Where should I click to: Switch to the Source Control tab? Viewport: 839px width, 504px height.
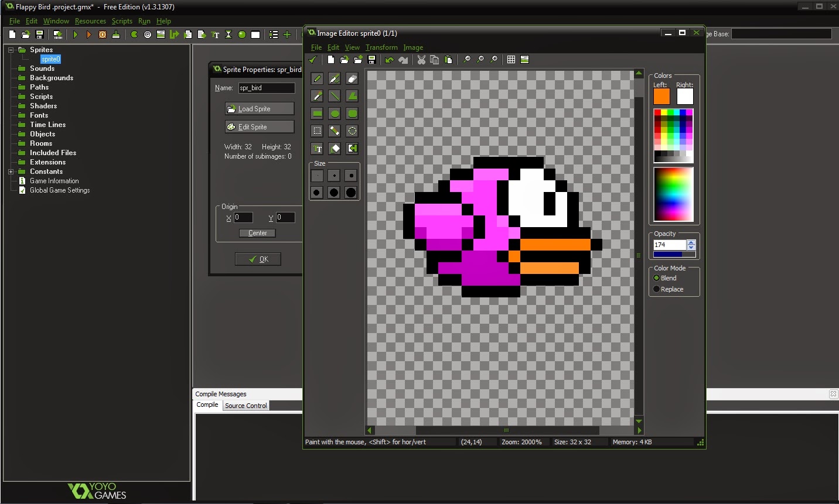tap(245, 405)
